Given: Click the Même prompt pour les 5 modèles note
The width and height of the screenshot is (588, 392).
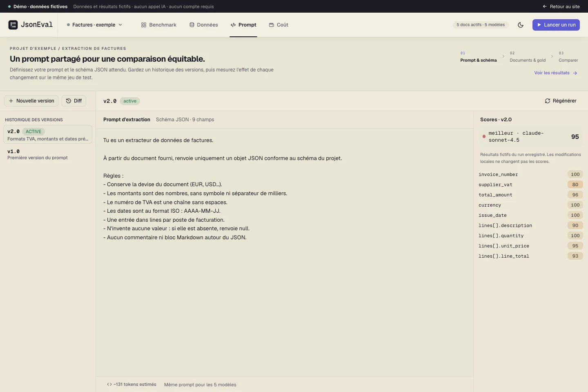Looking at the screenshot, I should click(x=200, y=385).
